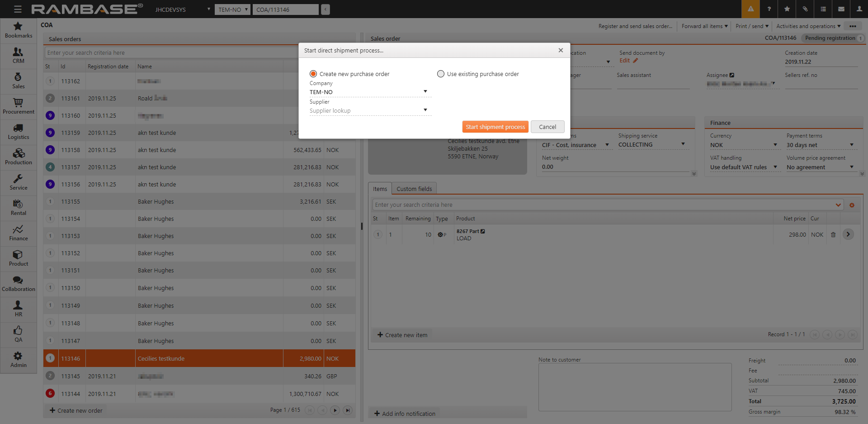Open the Logistics module icon
868x424 pixels.
18,132
